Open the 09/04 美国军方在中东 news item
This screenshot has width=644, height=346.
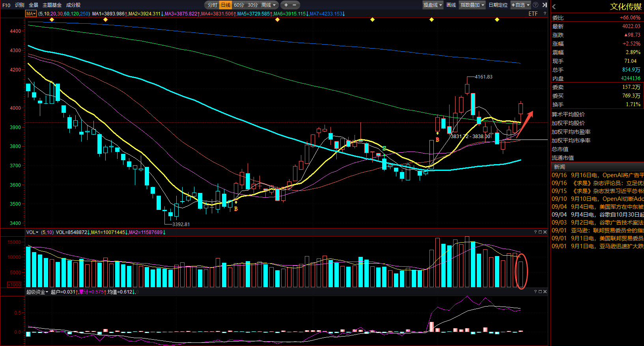(597, 207)
